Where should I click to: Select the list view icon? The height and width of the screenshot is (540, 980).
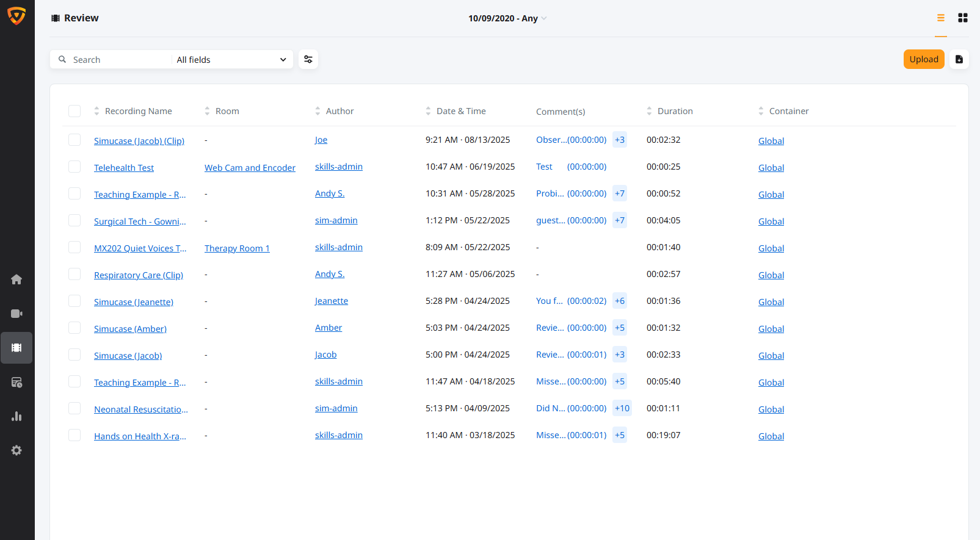[941, 18]
